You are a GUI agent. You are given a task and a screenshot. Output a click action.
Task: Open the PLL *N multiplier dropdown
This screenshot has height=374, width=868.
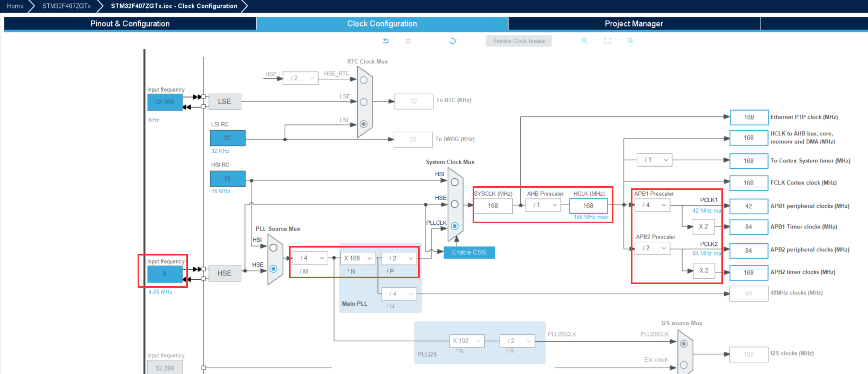pyautogui.click(x=358, y=258)
